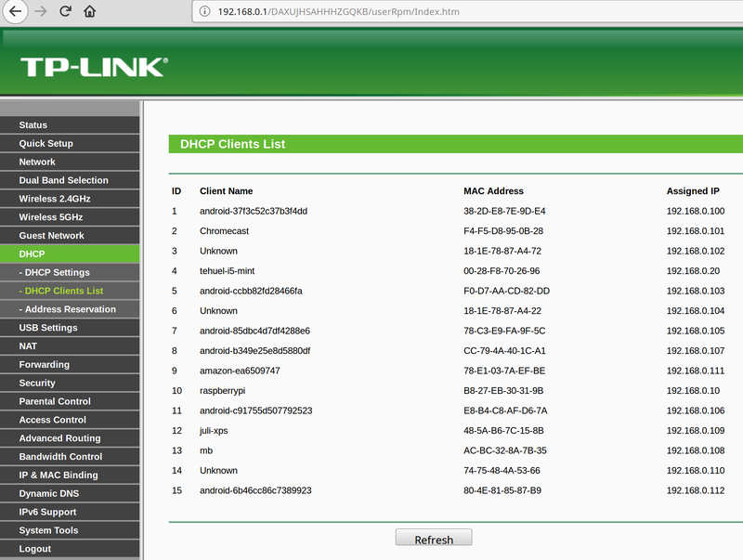The width and height of the screenshot is (743, 560).
Task: Open the Security menu
Action: point(70,384)
